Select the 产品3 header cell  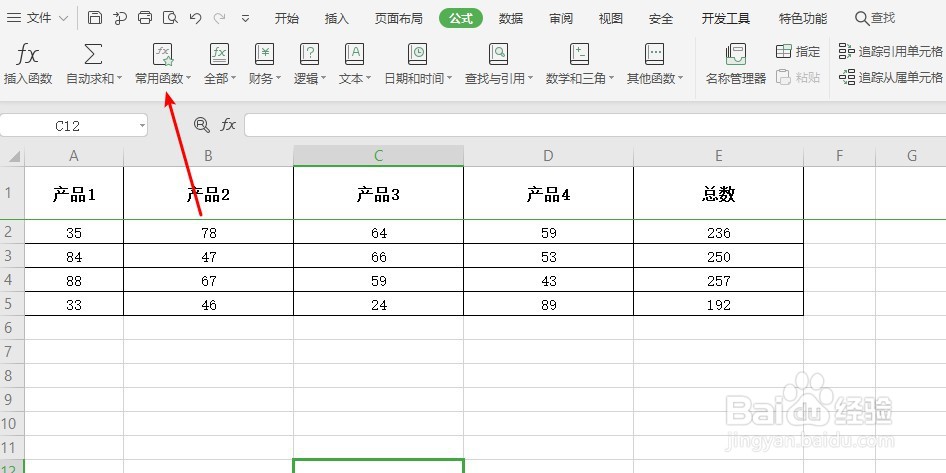click(378, 194)
